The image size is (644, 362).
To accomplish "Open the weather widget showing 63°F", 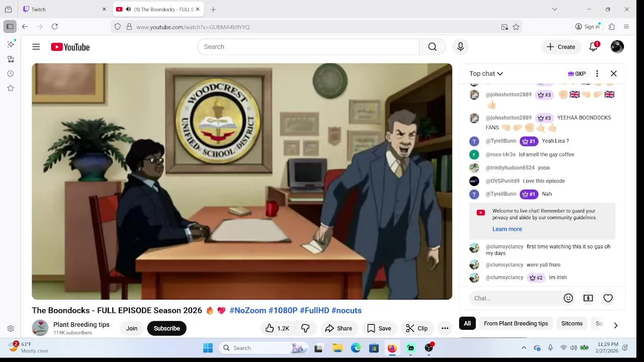I will 29,347.
